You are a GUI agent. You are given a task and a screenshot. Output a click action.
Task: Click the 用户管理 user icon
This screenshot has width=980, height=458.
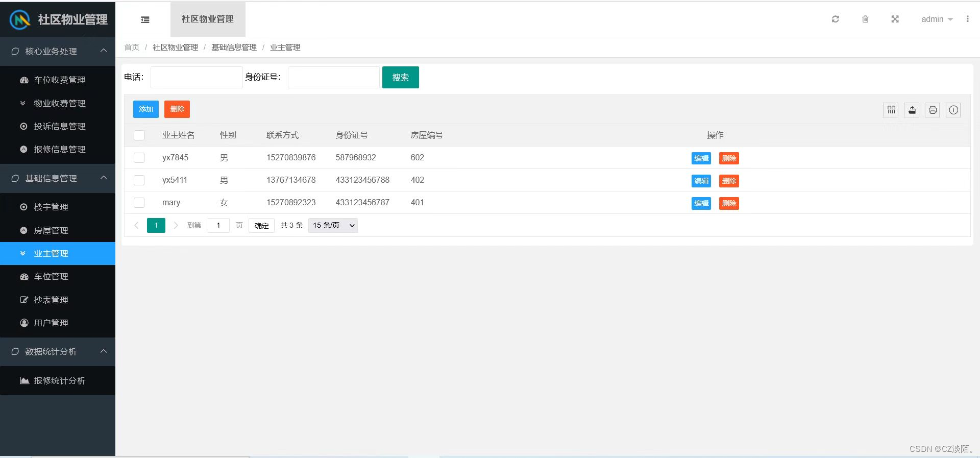(x=23, y=323)
